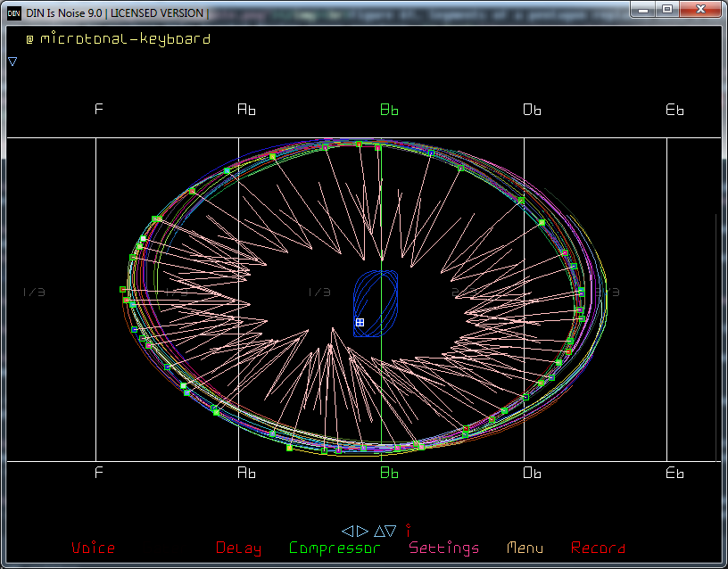
Task: Click the down triangle arrow icon
Action: pyautogui.click(x=391, y=531)
